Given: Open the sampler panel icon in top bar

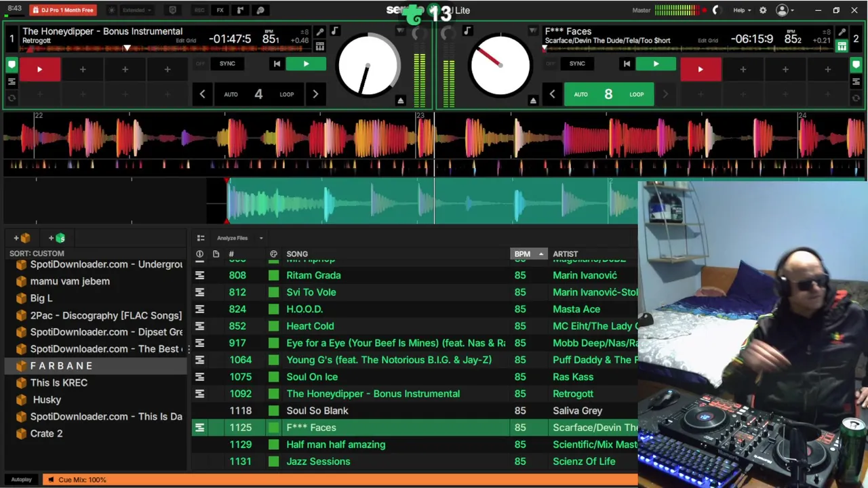Looking at the screenshot, I should coord(240,10).
